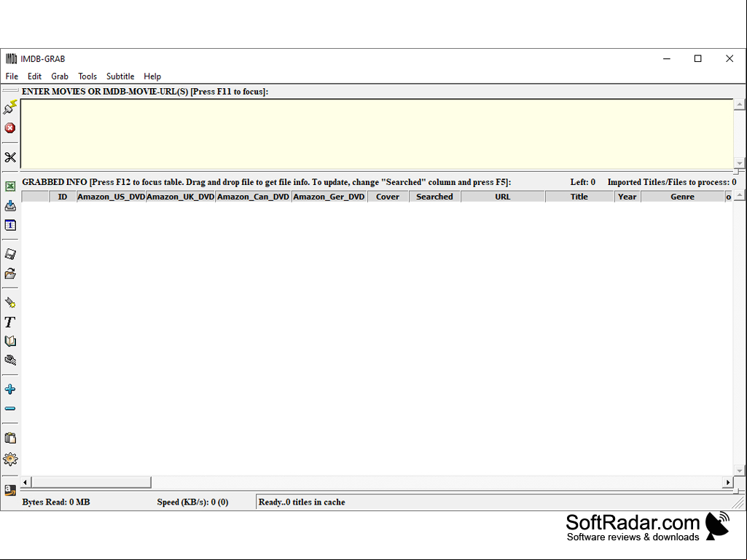Viewport: 747px width, 560px height.
Task: Click the Amazon logo icon
Action: [x=10, y=491]
